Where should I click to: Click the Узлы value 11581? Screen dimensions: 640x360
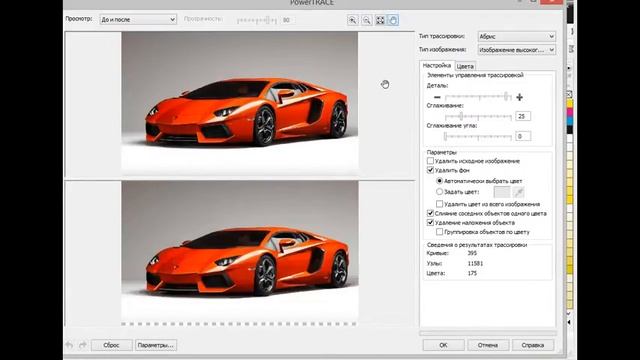pyautogui.click(x=475, y=263)
